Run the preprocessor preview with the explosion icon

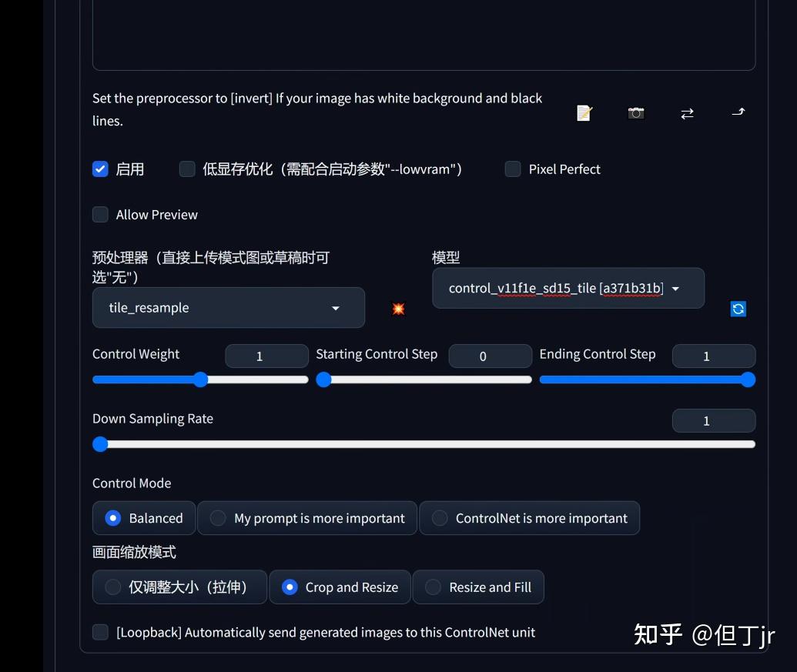397,309
